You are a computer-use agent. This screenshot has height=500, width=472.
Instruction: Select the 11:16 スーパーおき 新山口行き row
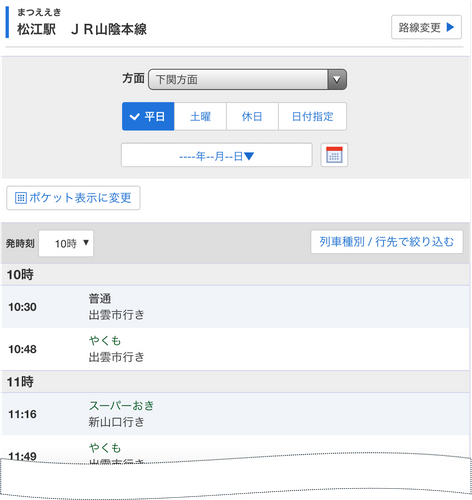(236, 414)
